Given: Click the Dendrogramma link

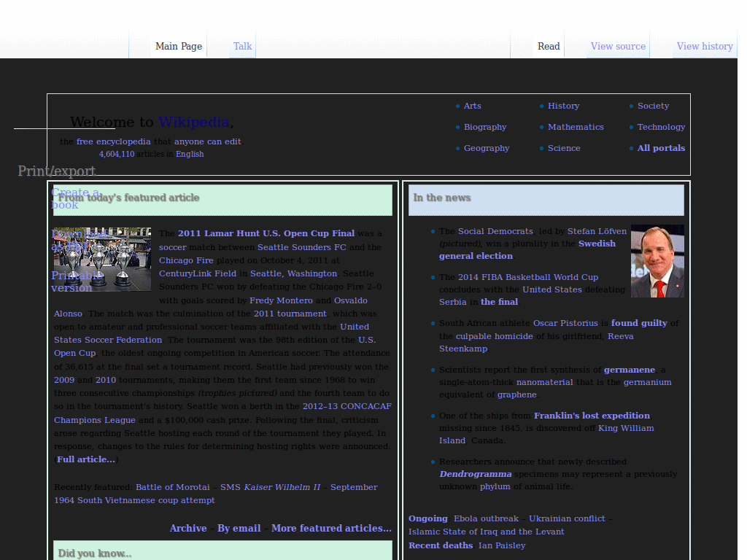Looking at the screenshot, I should point(475,474).
